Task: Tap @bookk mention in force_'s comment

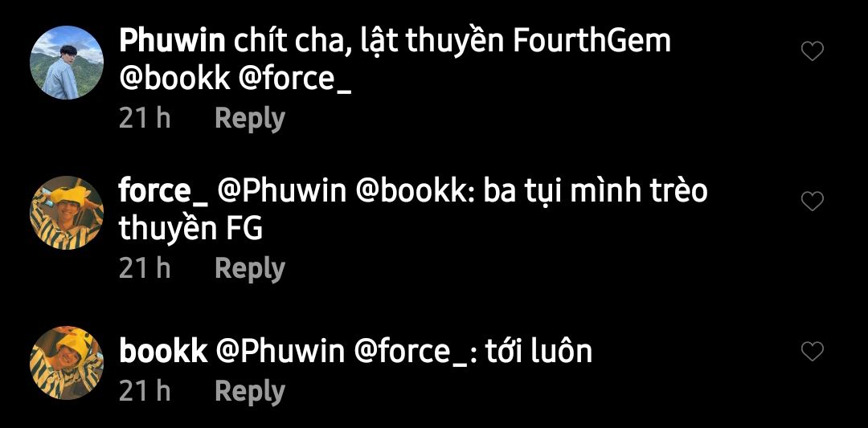Action: (x=415, y=191)
